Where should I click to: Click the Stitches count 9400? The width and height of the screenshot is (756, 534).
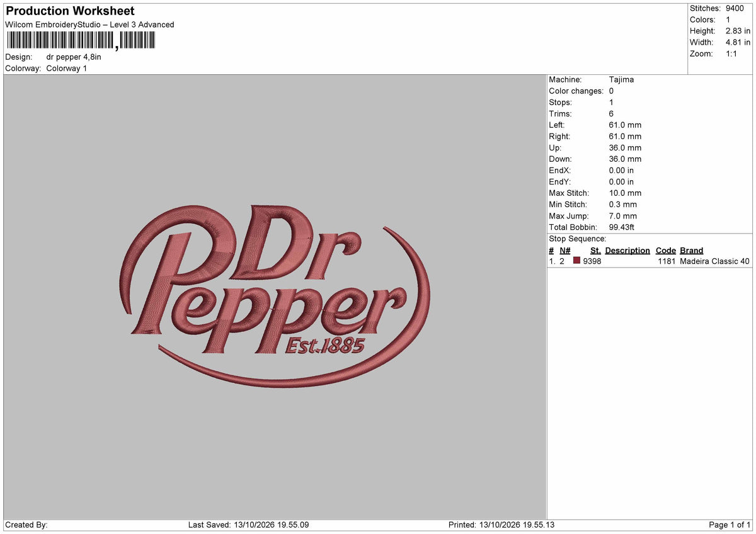[x=735, y=8]
